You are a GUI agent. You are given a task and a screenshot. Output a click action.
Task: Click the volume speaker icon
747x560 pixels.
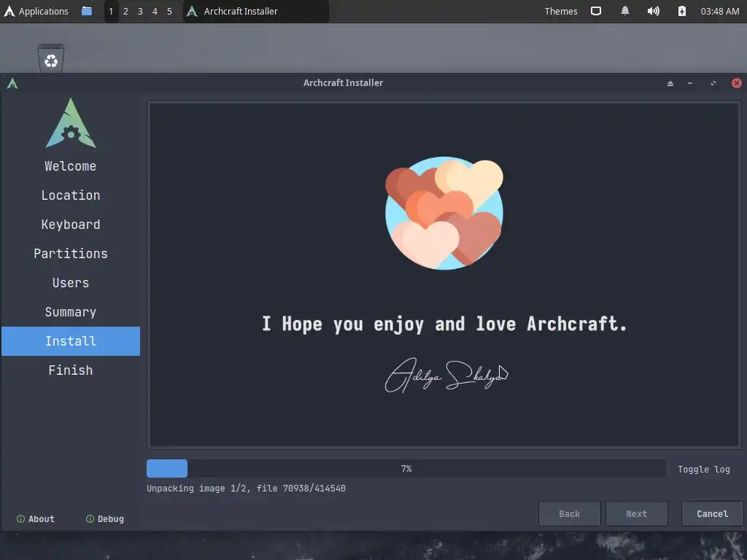(654, 11)
